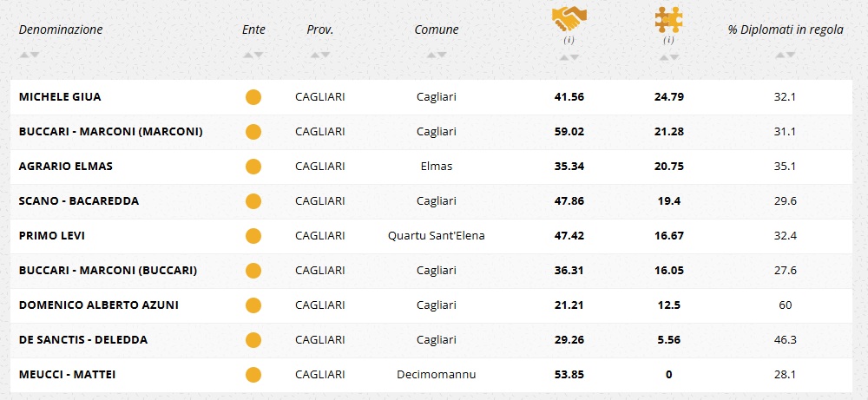The height and width of the screenshot is (400, 868).
Task: Sort descending by Ente using the down arrow
Action: point(259,56)
